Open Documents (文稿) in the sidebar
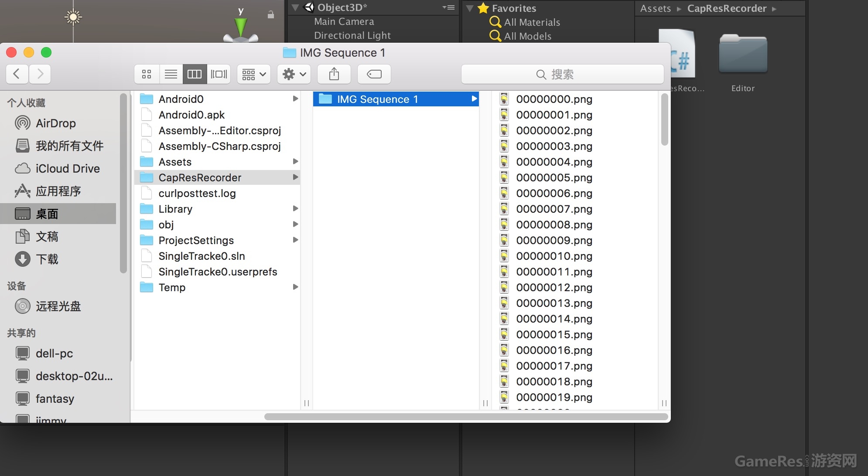 (58, 237)
